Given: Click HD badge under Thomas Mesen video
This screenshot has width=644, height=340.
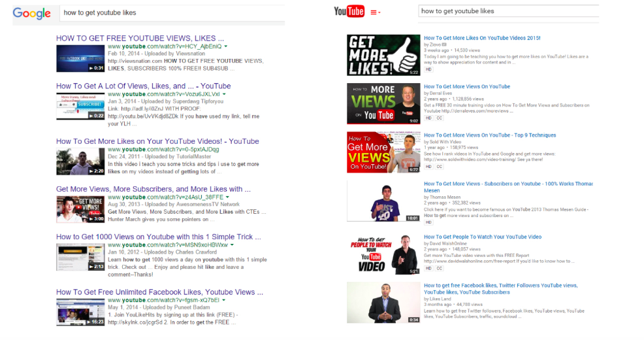Looking at the screenshot, I should 428,222.
